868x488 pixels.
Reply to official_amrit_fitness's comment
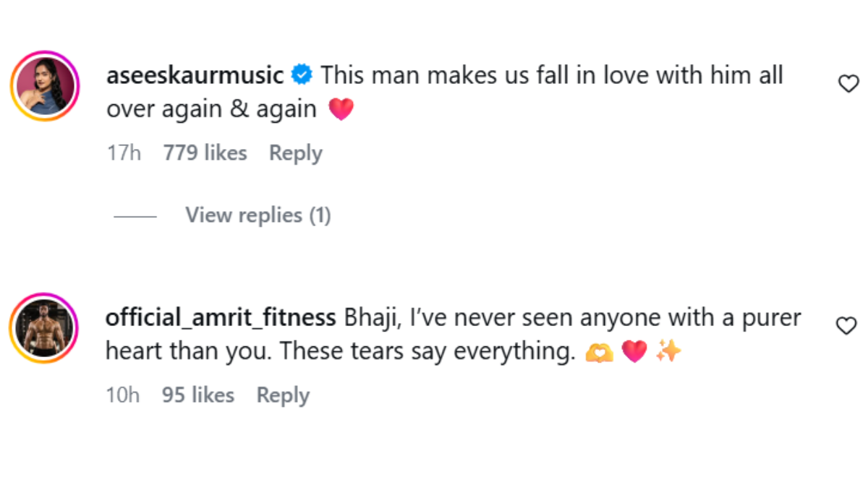click(x=283, y=395)
